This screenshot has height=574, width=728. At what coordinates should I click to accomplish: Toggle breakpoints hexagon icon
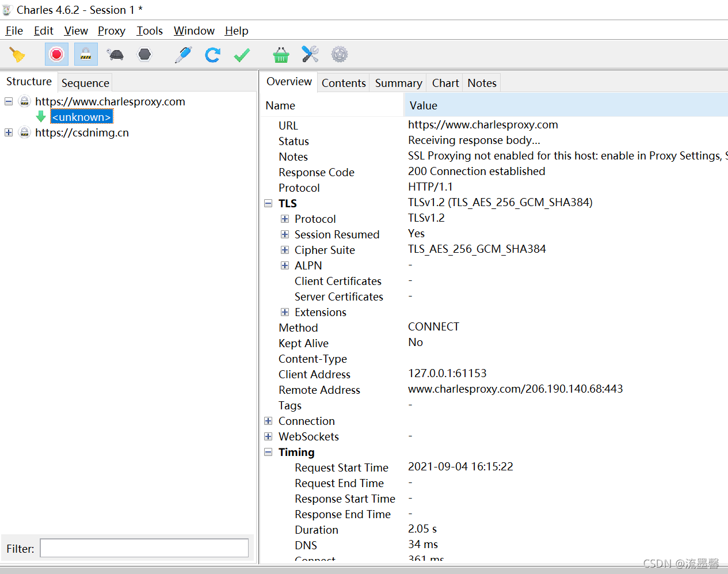click(x=144, y=55)
